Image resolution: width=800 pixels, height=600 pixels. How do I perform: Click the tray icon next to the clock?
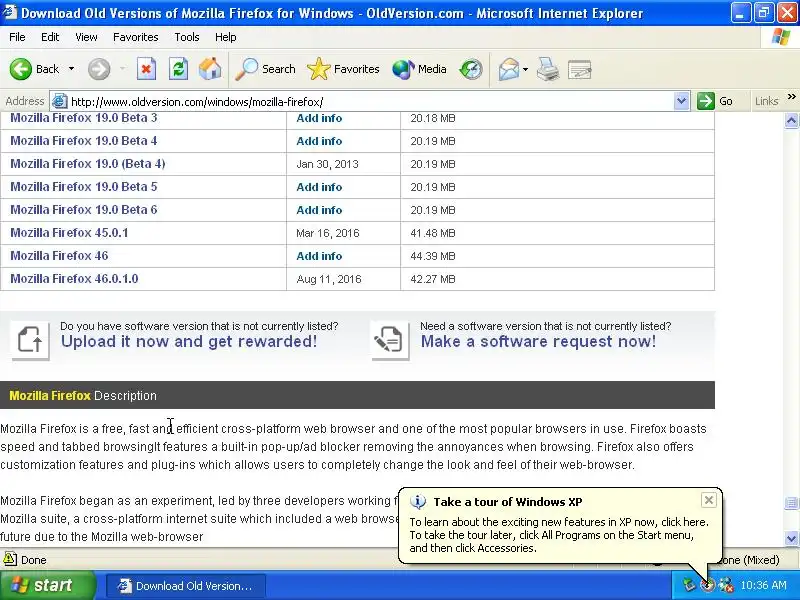[x=726, y=585]
